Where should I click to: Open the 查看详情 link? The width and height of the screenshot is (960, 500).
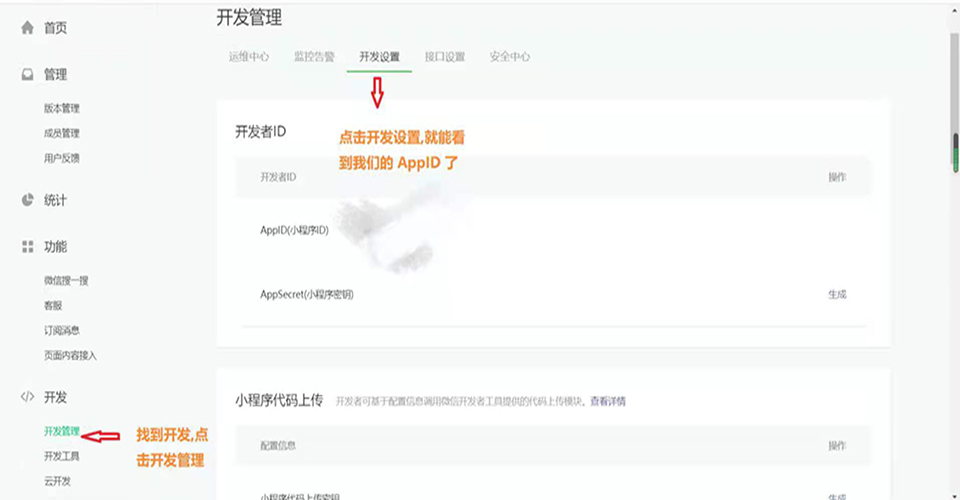pos(608,401)
